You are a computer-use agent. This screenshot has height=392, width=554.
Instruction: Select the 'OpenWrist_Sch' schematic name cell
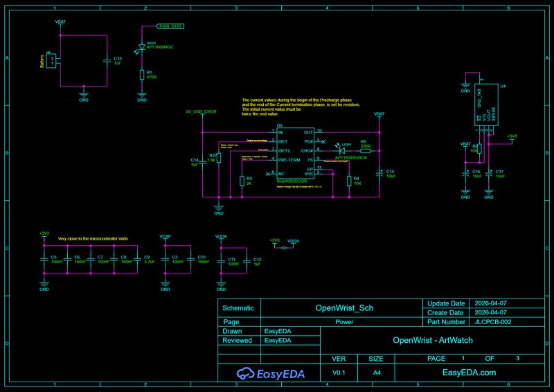coord(344,308)
